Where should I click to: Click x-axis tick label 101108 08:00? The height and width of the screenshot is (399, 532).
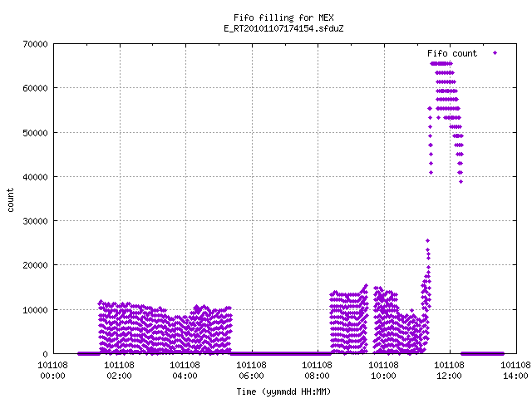tap(318, 371)
